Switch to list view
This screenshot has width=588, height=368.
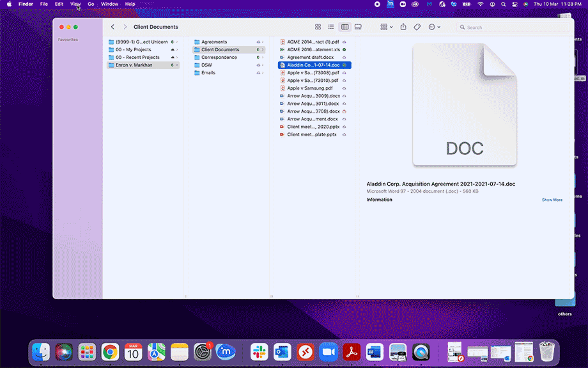(331, 27)
